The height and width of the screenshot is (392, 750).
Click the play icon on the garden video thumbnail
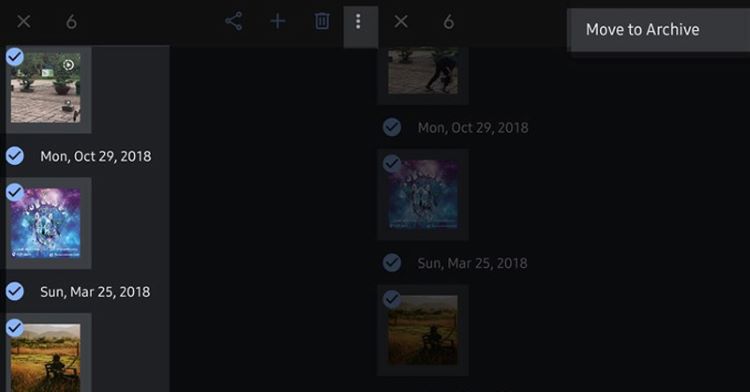tap(69, 65)
